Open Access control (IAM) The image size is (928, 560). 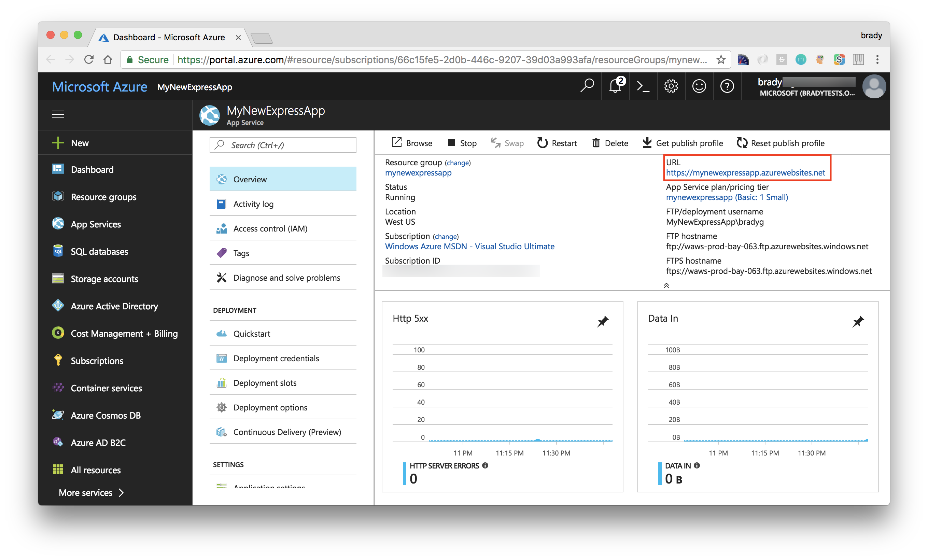coord(283,228)
